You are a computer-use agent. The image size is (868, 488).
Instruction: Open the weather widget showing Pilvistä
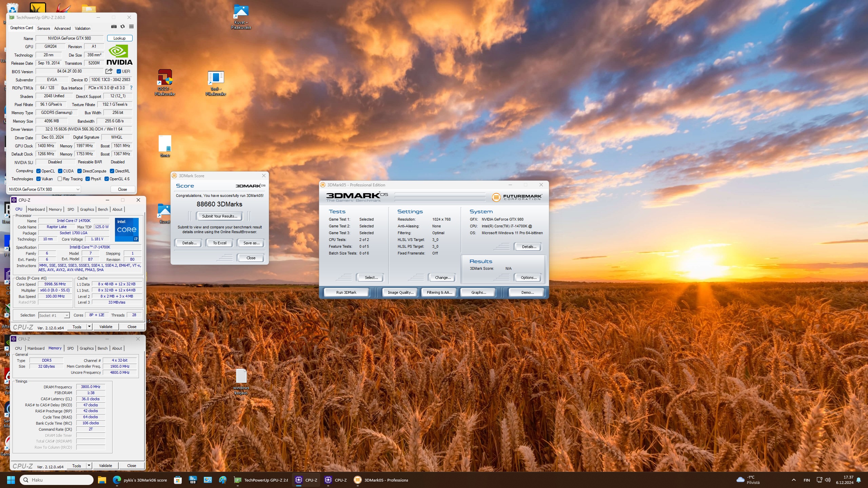point(749,480)
